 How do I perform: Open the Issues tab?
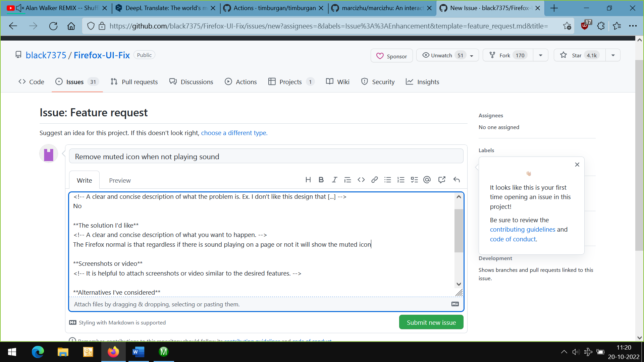77,82
